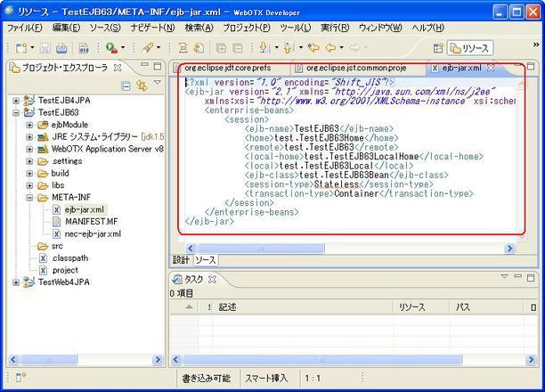Expand the ejbModule folder
Viewport: 545px width, 392px height.
click(x=29, y=125)
